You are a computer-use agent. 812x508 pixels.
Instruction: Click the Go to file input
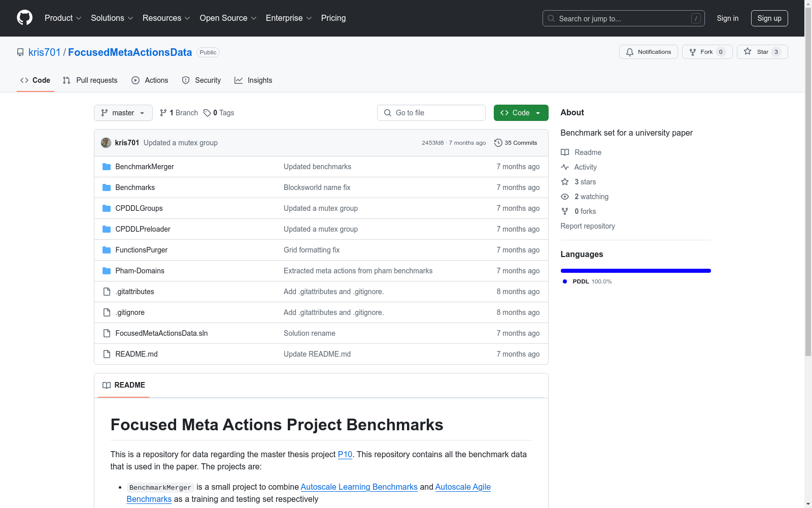click(x=431, y=113)
